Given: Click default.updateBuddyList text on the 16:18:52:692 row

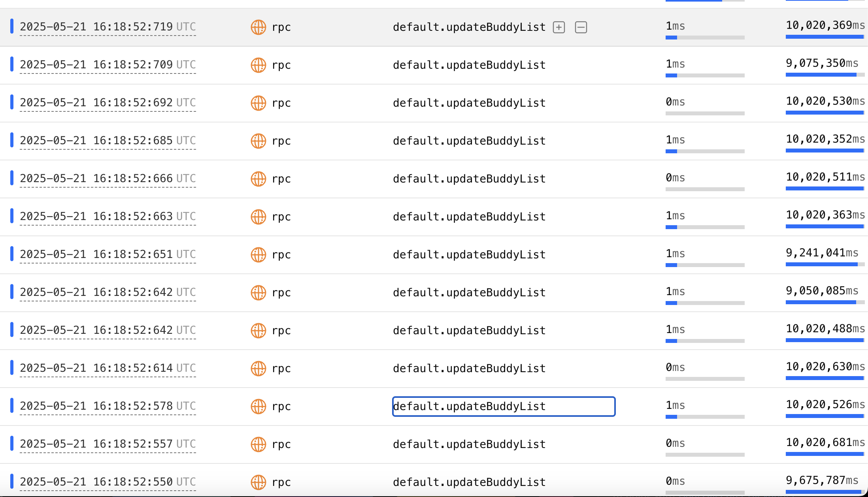Looking at the screenshot, I should point(469,103).
